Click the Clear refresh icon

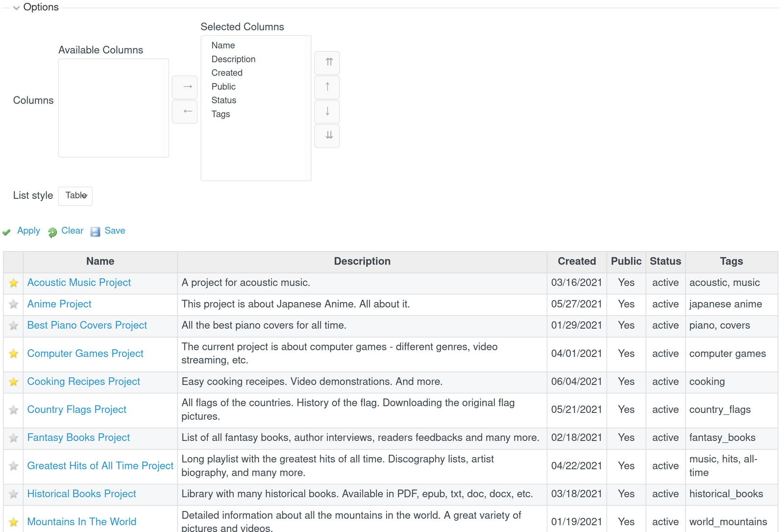(x=52, y=232)
